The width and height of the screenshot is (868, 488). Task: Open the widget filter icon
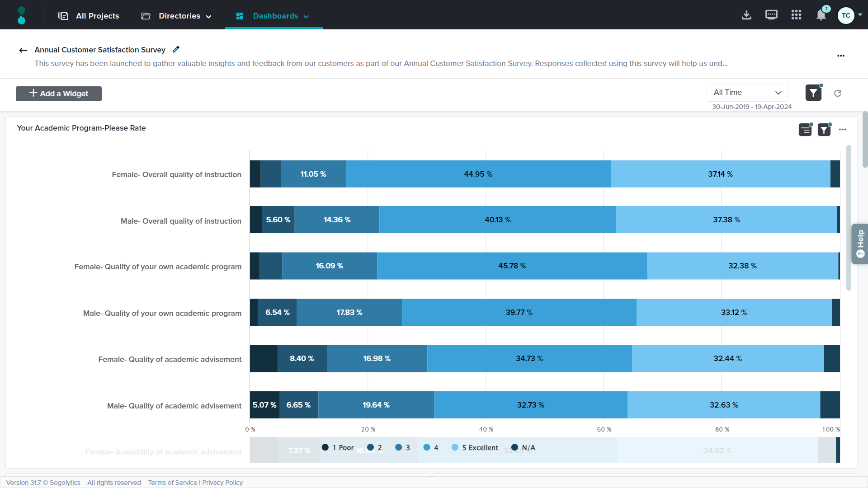tap(824, 130)
